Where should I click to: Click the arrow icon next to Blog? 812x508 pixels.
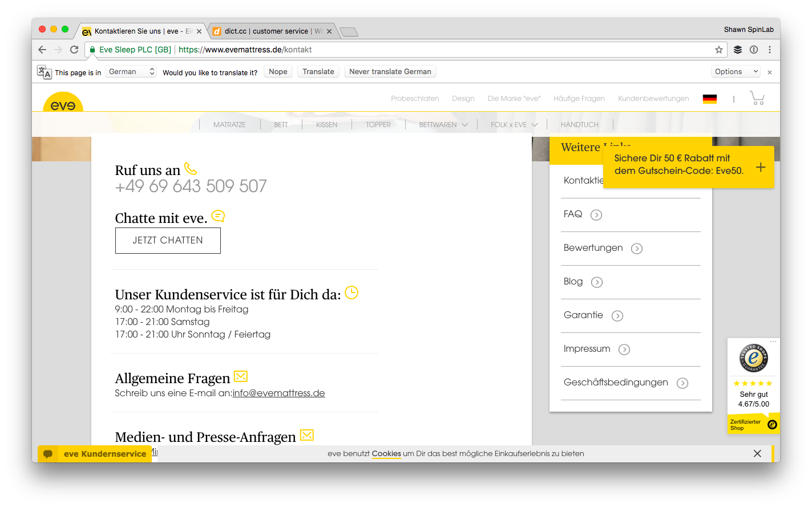tap(597, 282)
